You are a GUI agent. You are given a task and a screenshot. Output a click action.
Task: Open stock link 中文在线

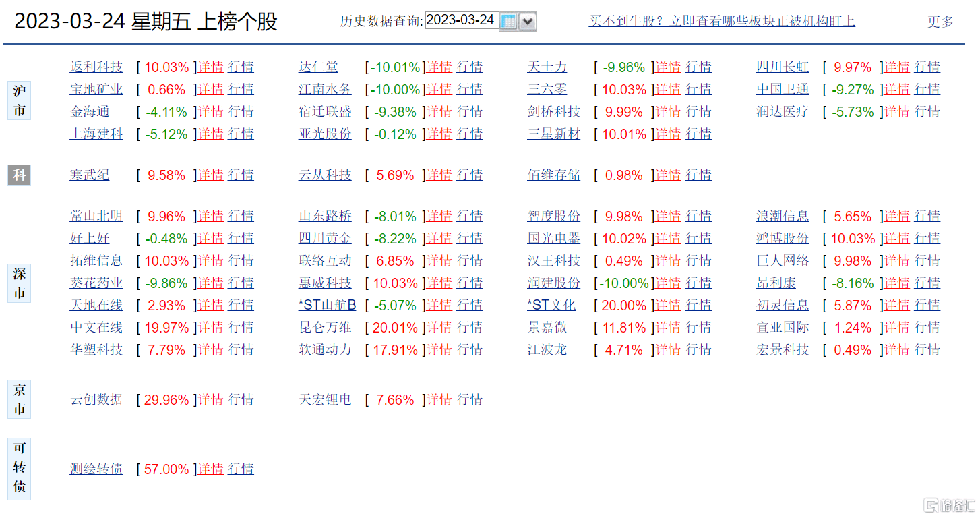tap(96, 328)
